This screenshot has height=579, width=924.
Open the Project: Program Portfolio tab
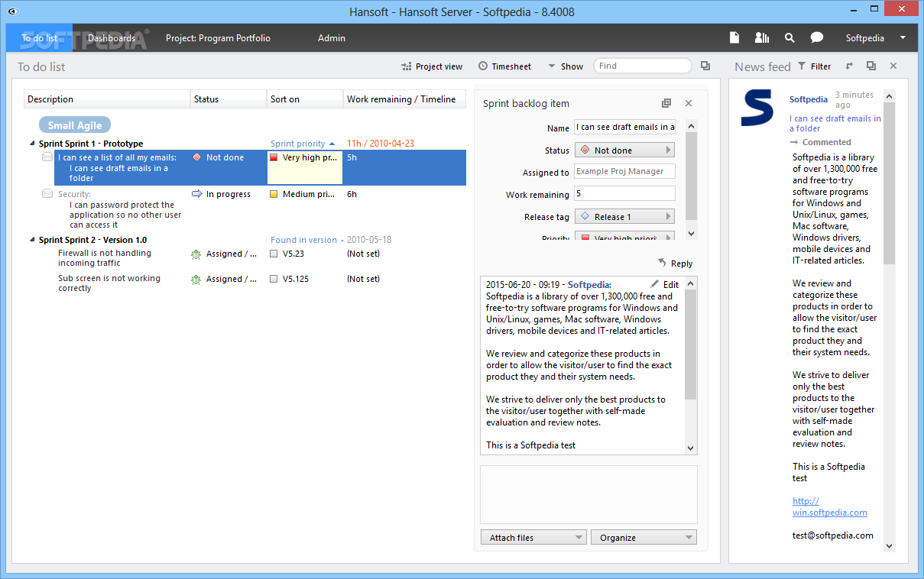click(218, 37)
